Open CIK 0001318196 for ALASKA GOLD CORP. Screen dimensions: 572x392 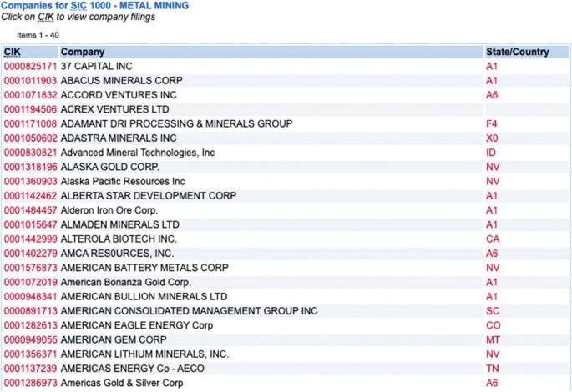30,167
